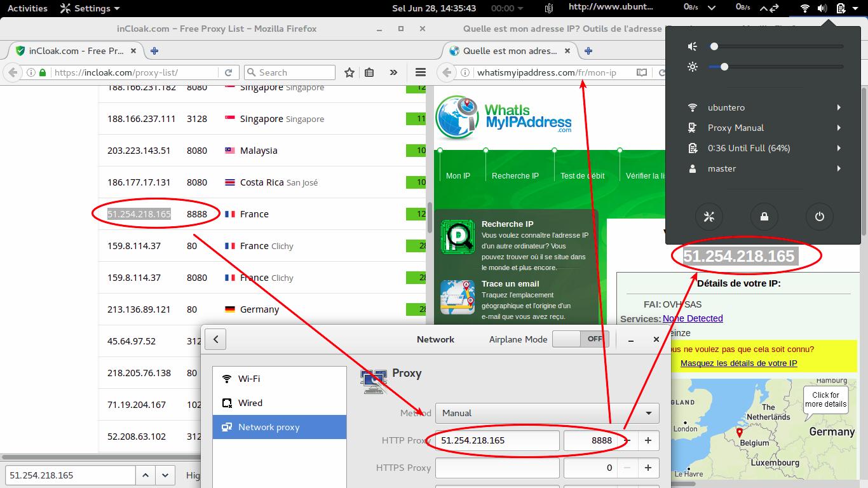
Task: Open system settings from the system menu
Action: (709, 217)
